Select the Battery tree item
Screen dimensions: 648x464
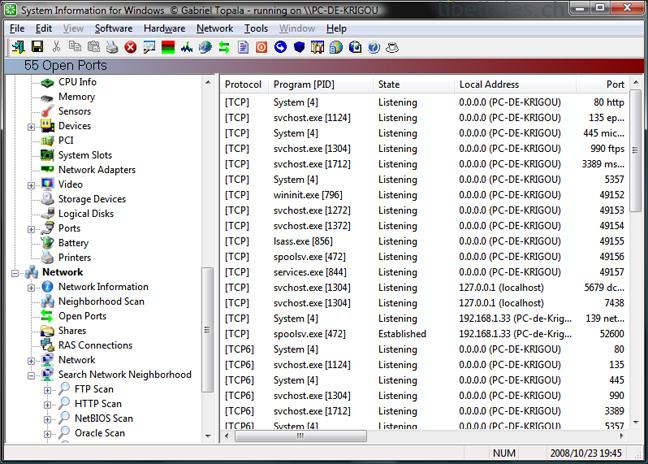click(73, 243)
